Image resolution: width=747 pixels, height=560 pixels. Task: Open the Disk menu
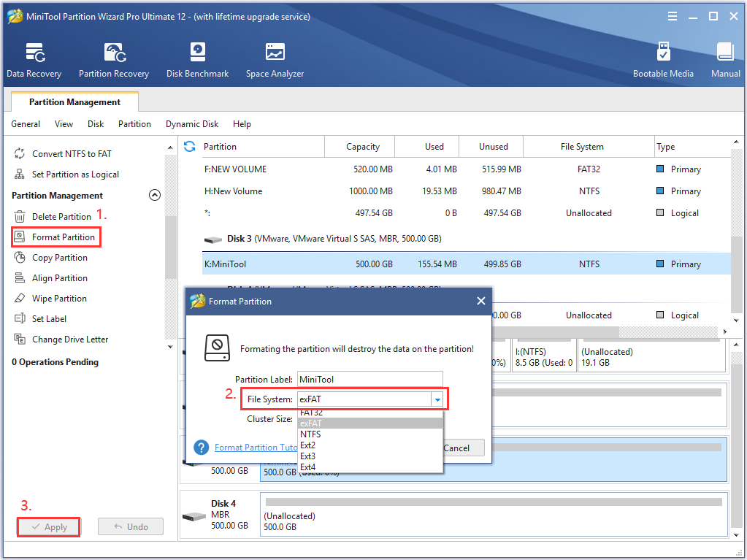[96, 124]
